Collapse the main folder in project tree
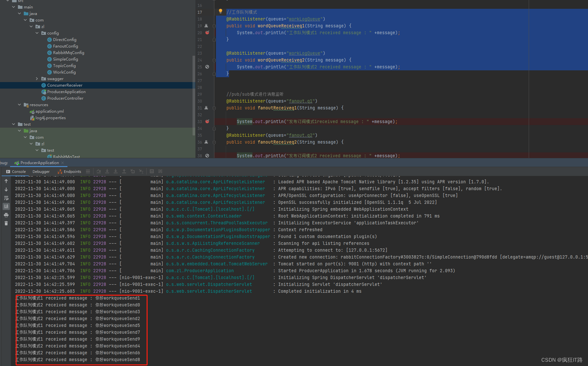 pos(14,7)
